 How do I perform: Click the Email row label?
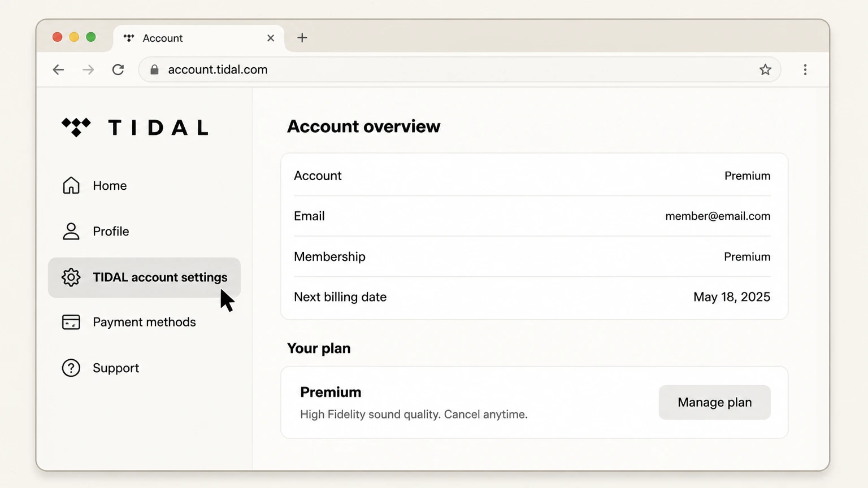309,216
